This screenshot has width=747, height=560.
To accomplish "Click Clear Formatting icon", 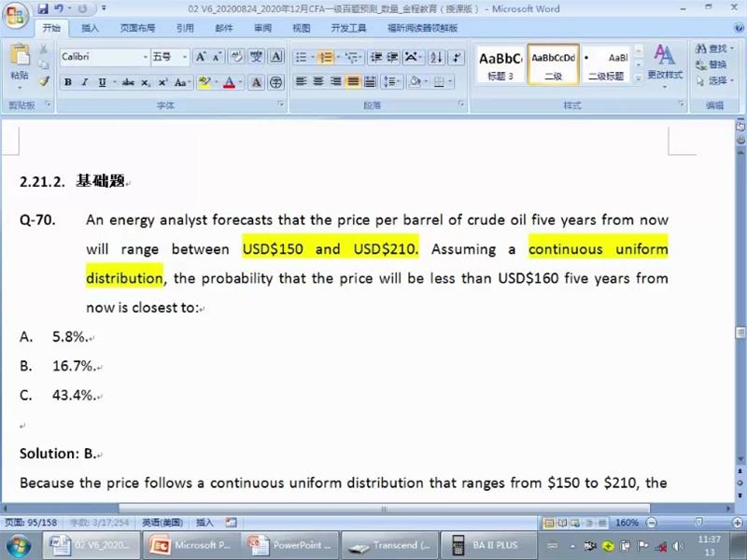I will click(236, 57).
